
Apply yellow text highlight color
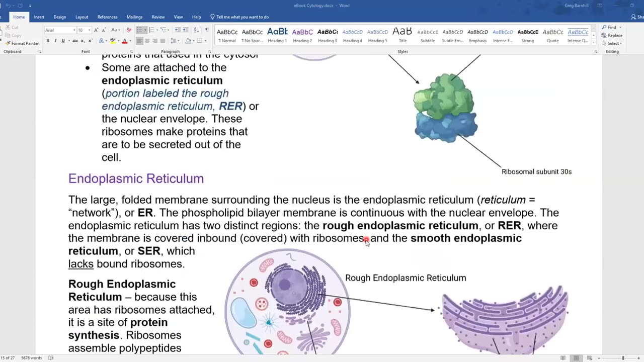coord(113,41)
